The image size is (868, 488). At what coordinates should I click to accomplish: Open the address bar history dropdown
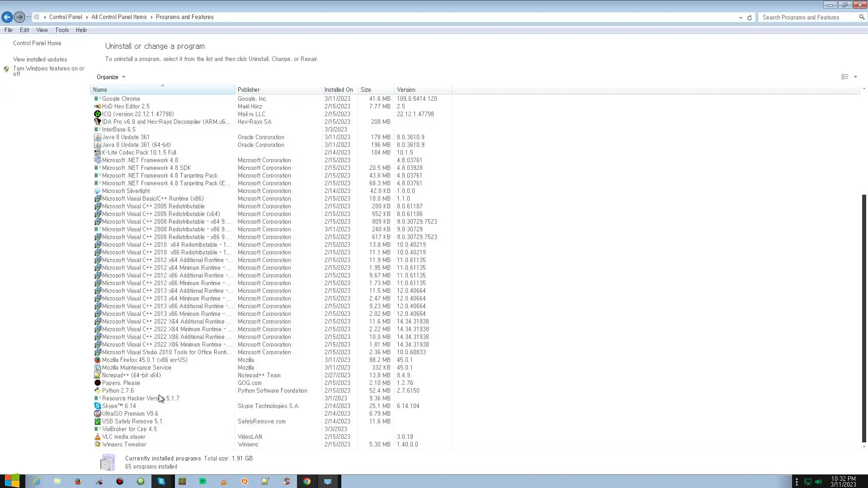741,18
